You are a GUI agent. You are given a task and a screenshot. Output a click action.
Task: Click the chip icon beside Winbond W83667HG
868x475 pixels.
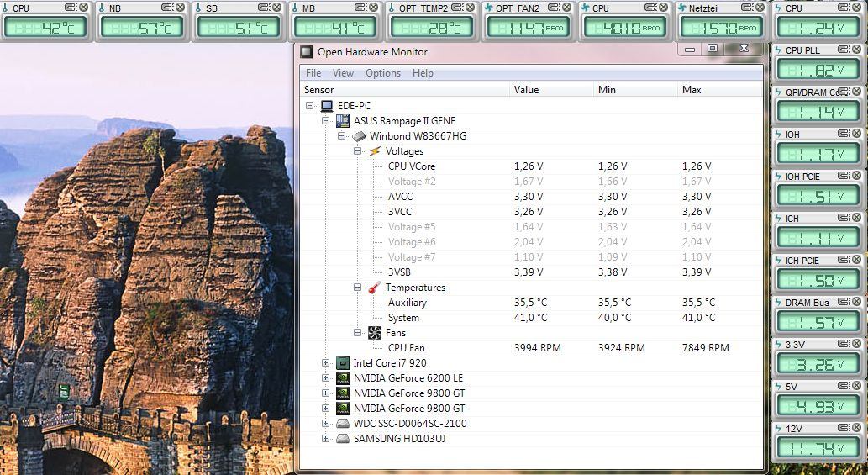click(x=359, y=136)
